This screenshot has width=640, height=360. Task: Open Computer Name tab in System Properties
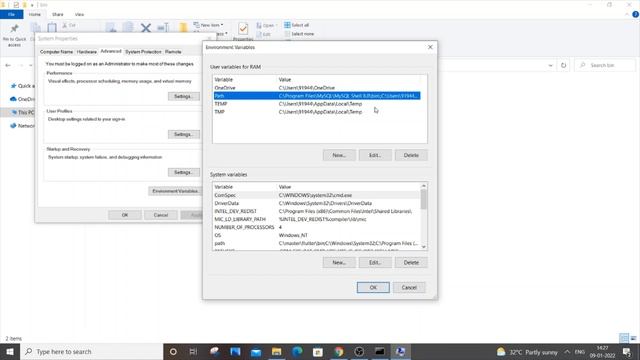(x=56, y=52)
